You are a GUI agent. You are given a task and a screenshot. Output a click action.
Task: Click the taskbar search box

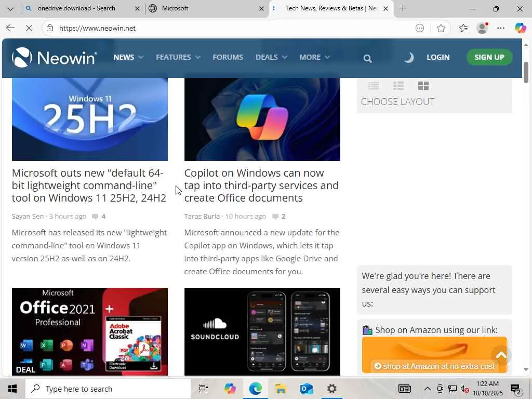coord(108,389)
